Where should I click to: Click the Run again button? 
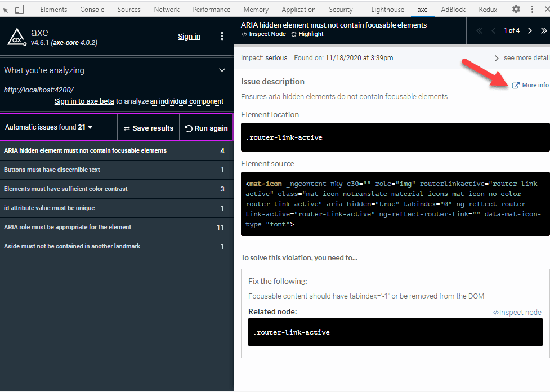206,128
